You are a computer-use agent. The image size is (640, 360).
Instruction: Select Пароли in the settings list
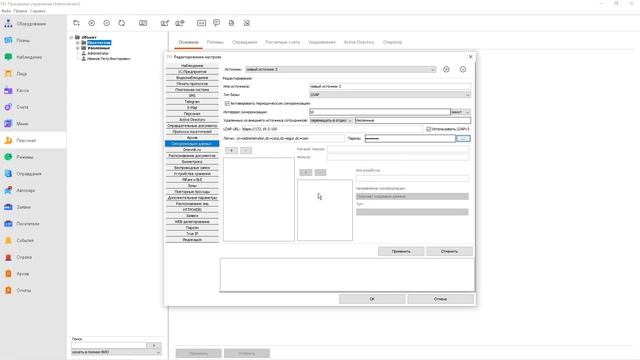click(192, 228)
